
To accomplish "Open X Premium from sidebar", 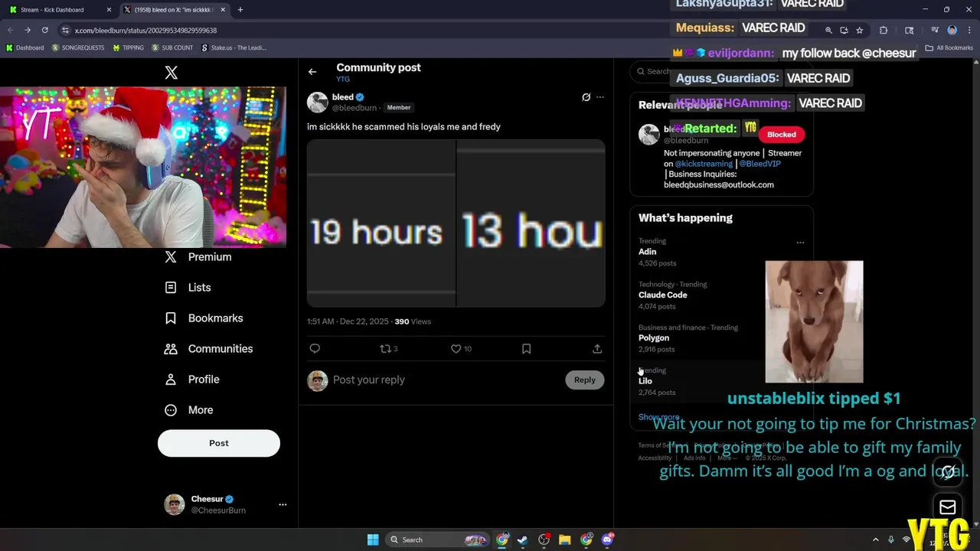I will pos(198,257).
